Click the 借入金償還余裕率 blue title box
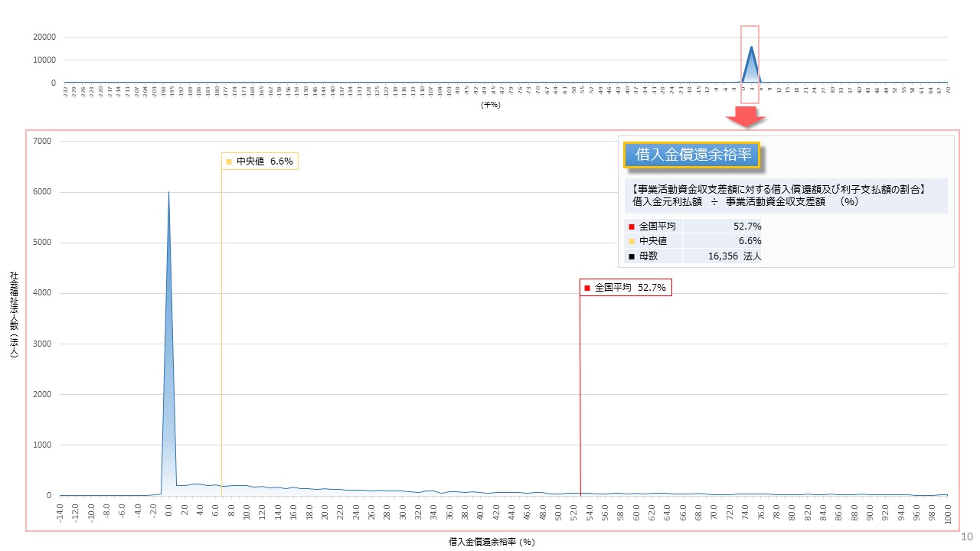The height and width of the screenshot is (551, 980). pyautogui.click(x=691, y=155)
